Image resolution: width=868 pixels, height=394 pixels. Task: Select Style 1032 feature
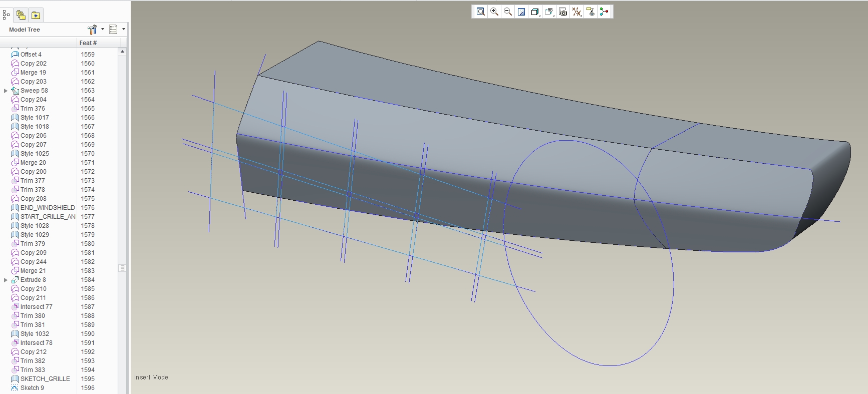coord(35,334)
